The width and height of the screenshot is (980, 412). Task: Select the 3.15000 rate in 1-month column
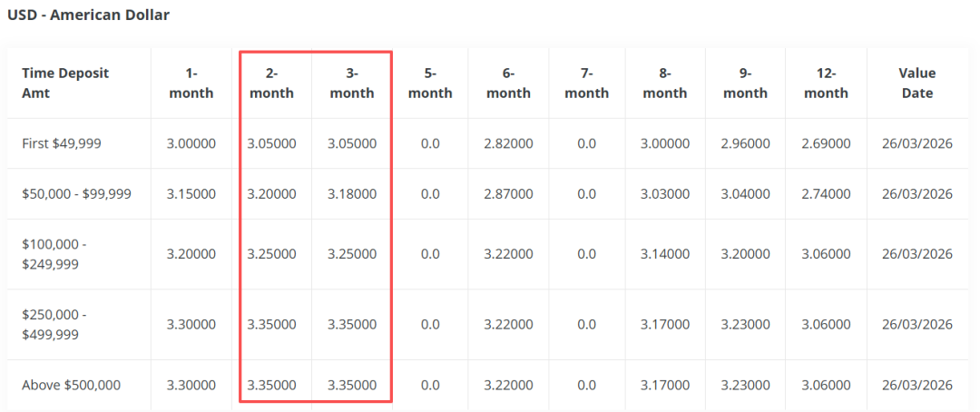(191, 194)
